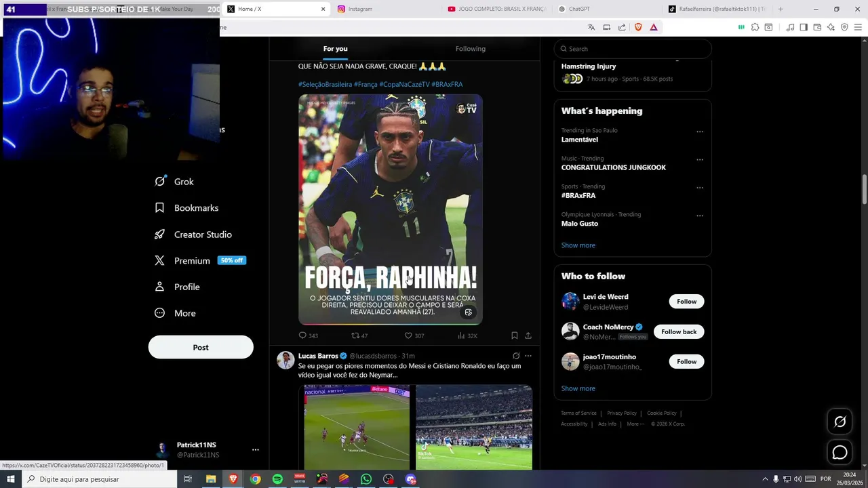This screenshot has width=868, height=488.
Task: Click the X Search input field
Action: pyautogui.click(x=633, y=49)
